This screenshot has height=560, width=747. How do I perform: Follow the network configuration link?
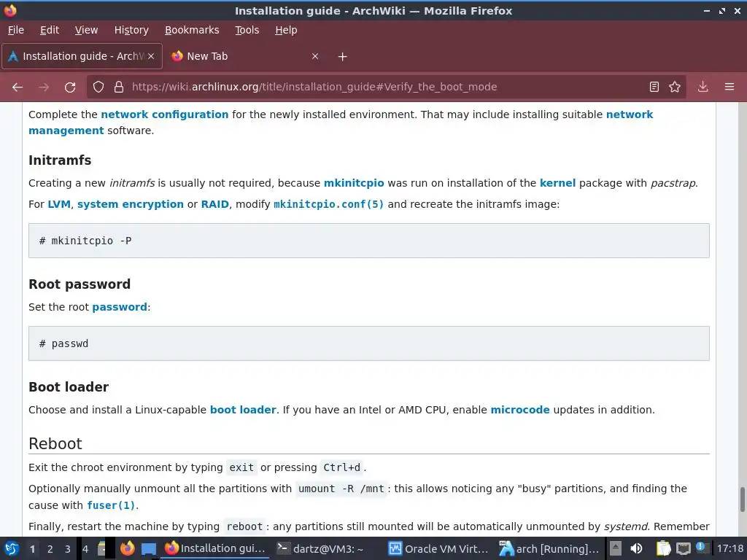click(165, 114)
